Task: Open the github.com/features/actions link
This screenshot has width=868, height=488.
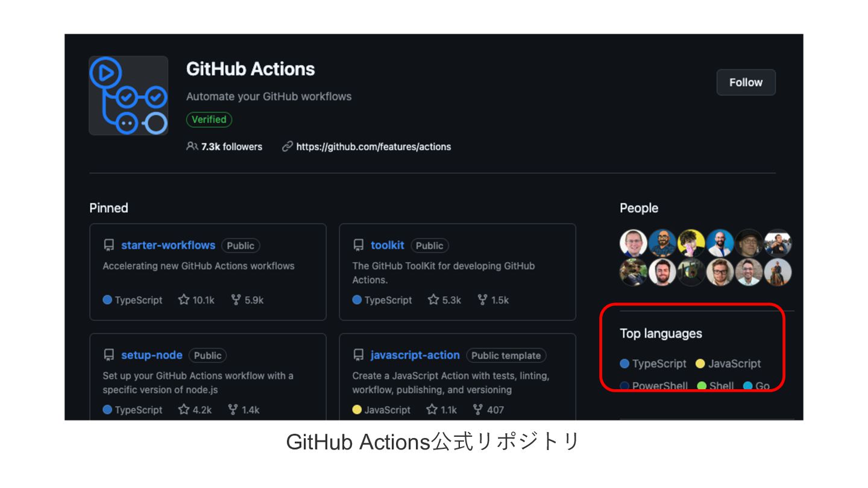Action: point(373,146)
